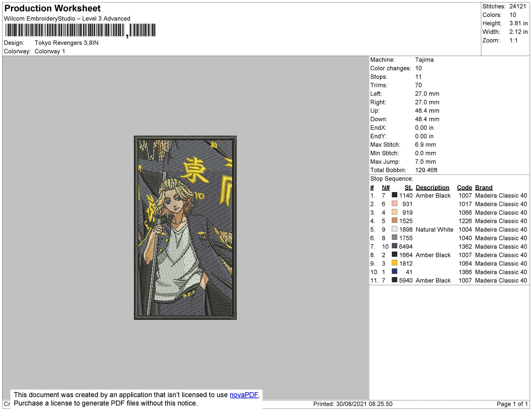Viewport: 532px width, 411px height.
Task: Click the 'Page 1 of 1' footer
Action: click(x=512, y=404)
